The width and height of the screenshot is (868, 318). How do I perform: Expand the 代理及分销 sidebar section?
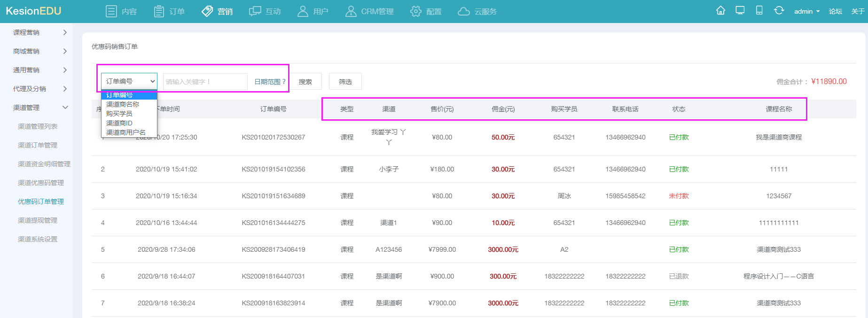[x=40, y=89]
